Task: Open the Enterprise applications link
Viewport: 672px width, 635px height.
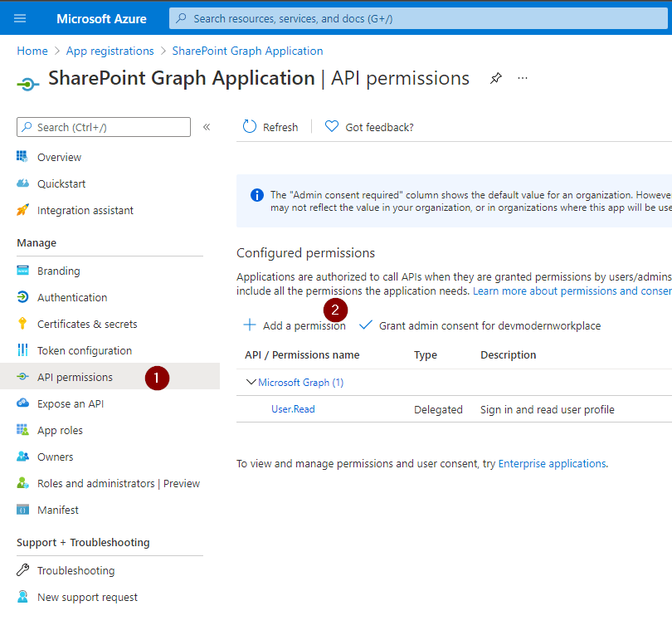Action: 552,463
